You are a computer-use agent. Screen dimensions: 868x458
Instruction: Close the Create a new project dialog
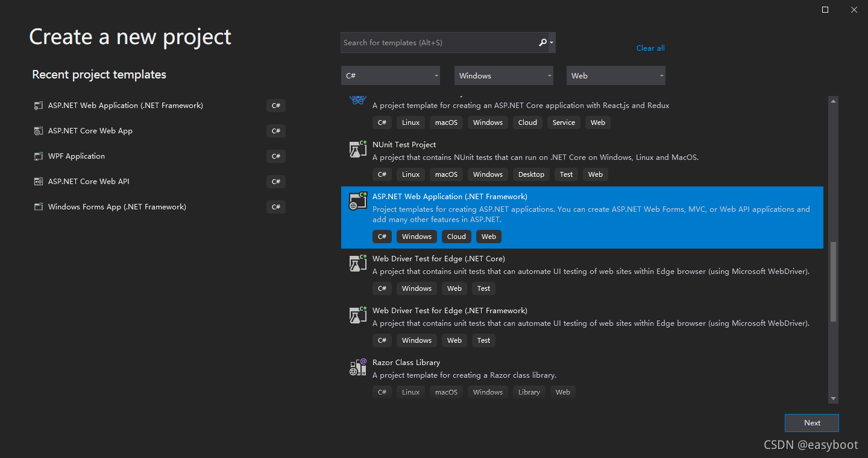854,10
